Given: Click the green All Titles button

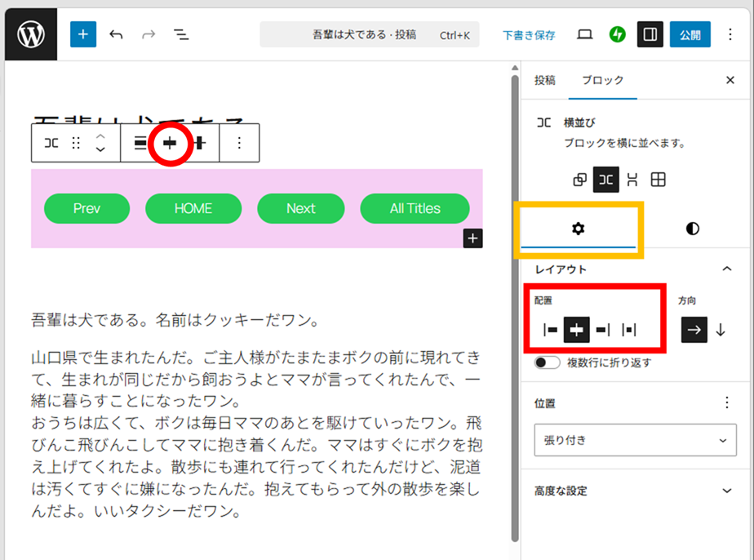Looking at the screenshot, I should 415,208.
